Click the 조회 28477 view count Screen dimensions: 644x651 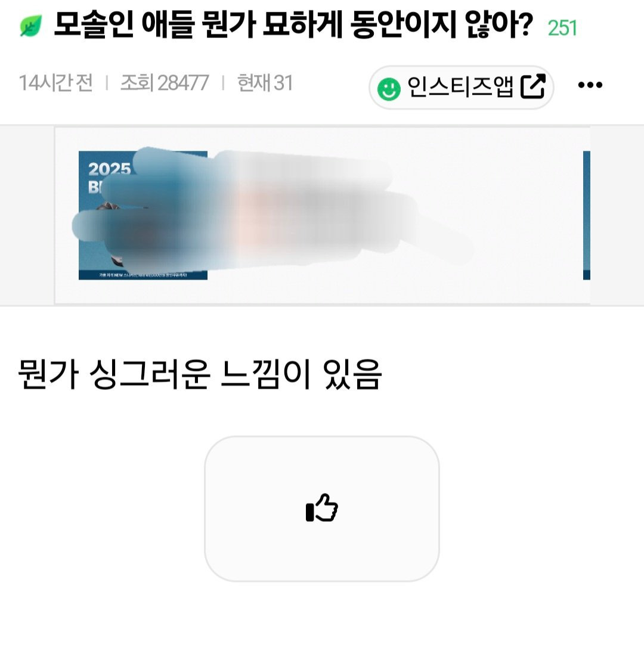[x=165, y=83]
